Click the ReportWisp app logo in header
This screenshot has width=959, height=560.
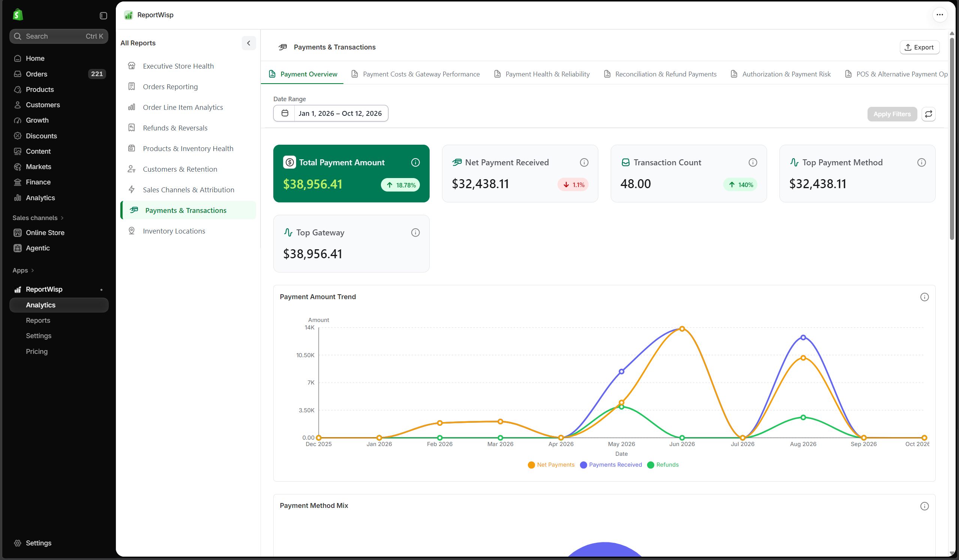129,15
